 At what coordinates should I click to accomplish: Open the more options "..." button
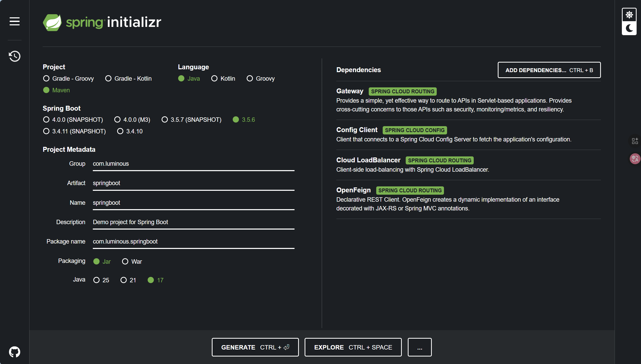point(419,347)
